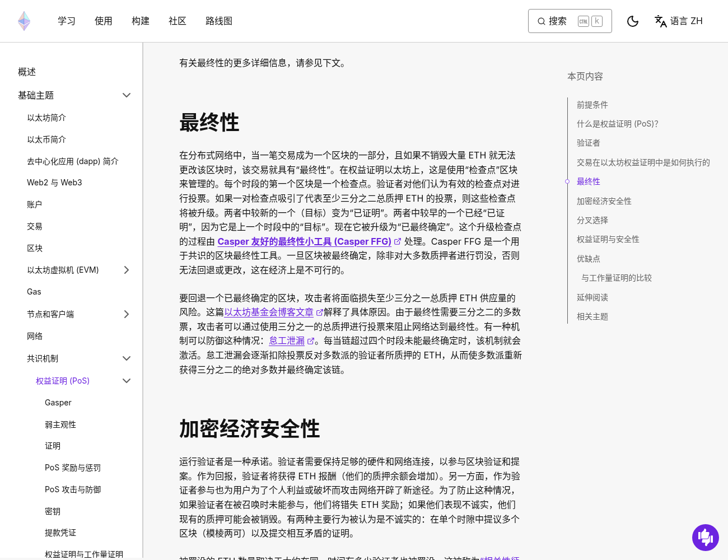Jump to 与工作量证明的比较 in page contents

pyautogui.click(x=617, y=278)
